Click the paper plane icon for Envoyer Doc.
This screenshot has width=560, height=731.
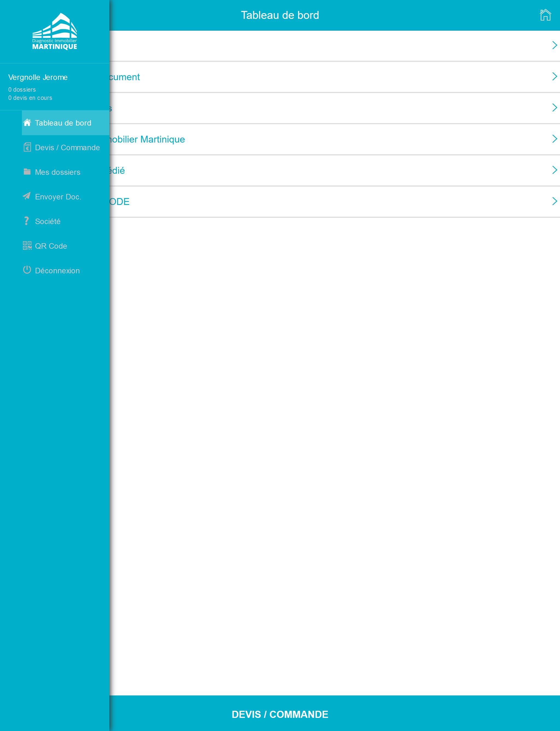[x=27, y=196]
